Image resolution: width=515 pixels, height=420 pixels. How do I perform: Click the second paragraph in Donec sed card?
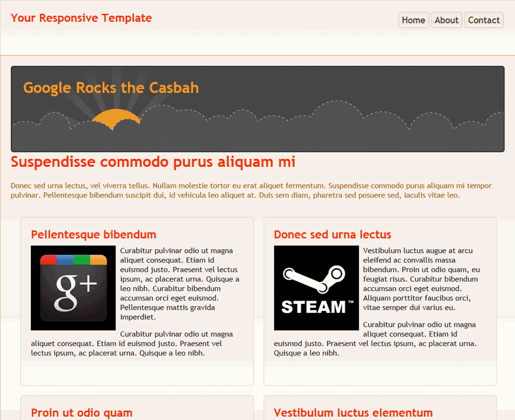pyautogui.click(x=375, y=339)
